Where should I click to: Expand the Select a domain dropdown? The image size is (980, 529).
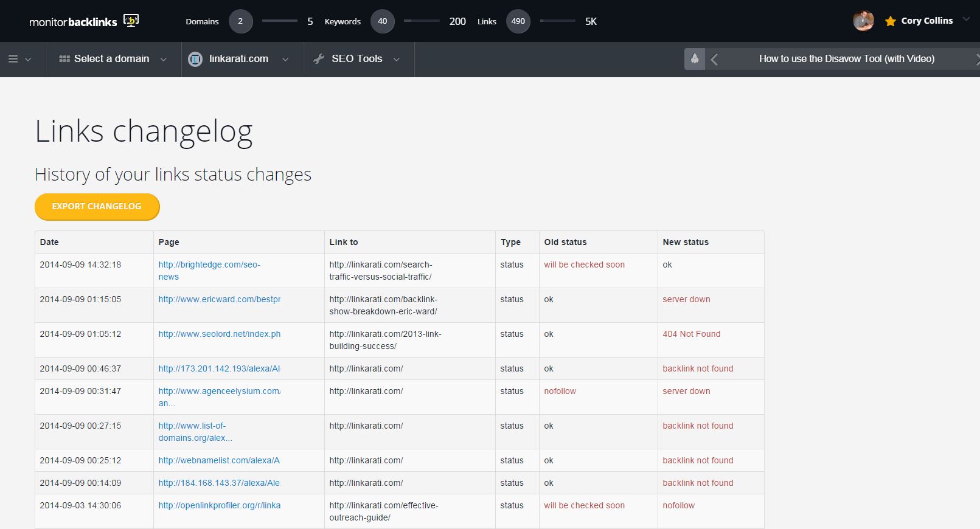tap(163, 60)
